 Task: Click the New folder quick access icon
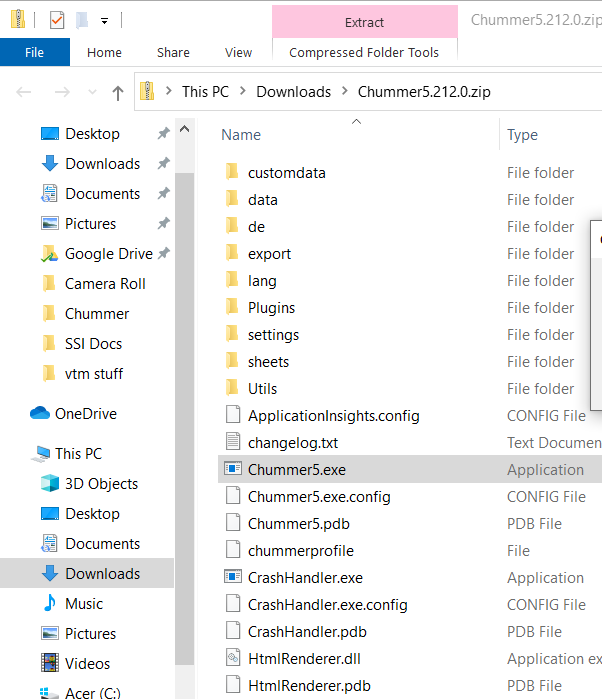tap(82, 20)
